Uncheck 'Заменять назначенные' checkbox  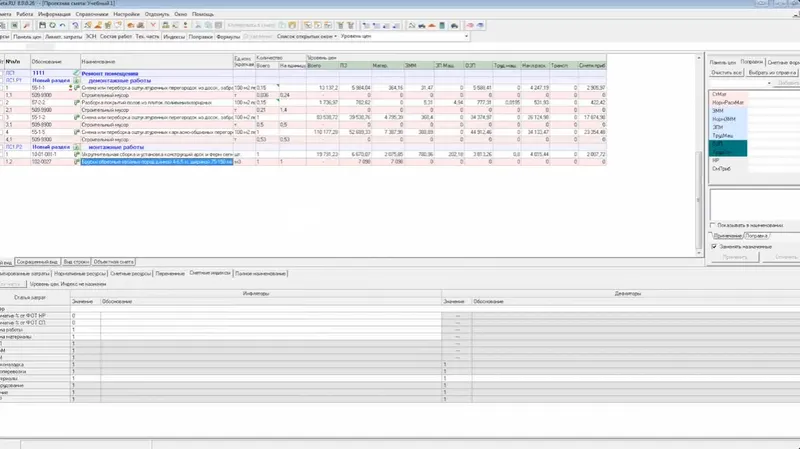[x=714, y=246]
